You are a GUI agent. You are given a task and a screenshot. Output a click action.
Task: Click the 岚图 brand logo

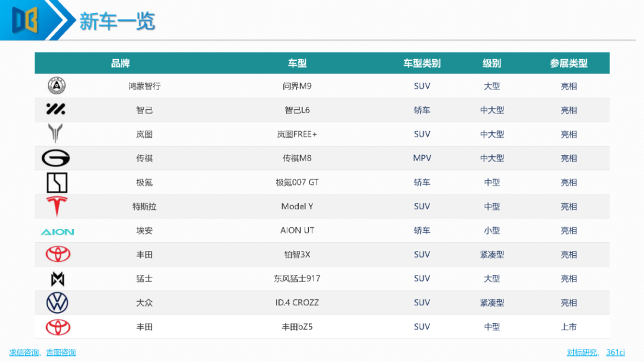pyautogui.click(x=55, y=133)
